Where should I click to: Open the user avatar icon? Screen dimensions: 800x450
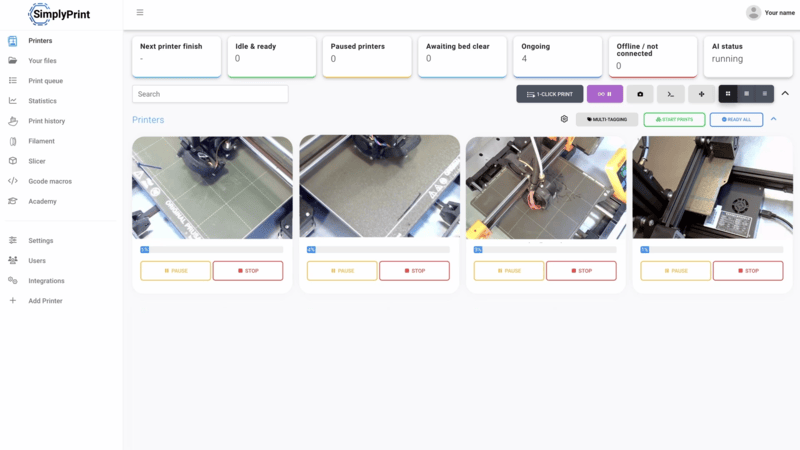click(753, 13)
